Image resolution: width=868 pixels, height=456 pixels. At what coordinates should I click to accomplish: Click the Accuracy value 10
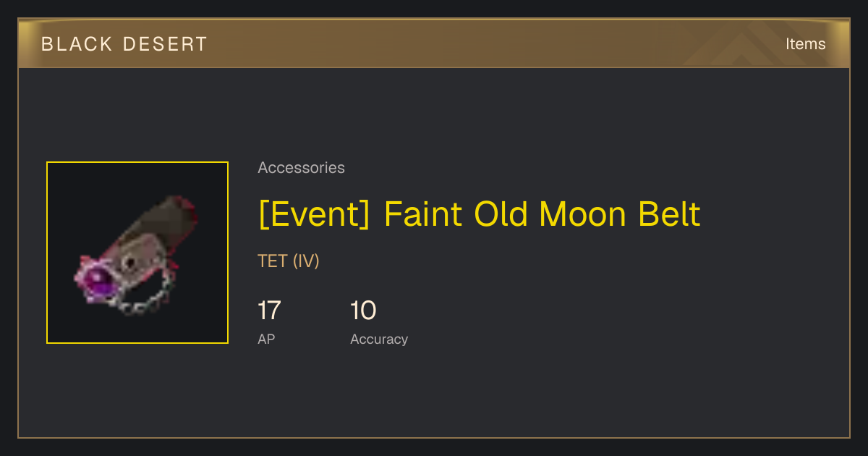tap(363, 311)
